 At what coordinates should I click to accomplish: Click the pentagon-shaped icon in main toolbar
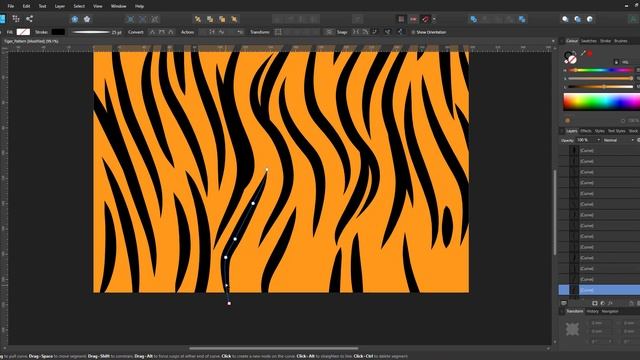point(87,19)
